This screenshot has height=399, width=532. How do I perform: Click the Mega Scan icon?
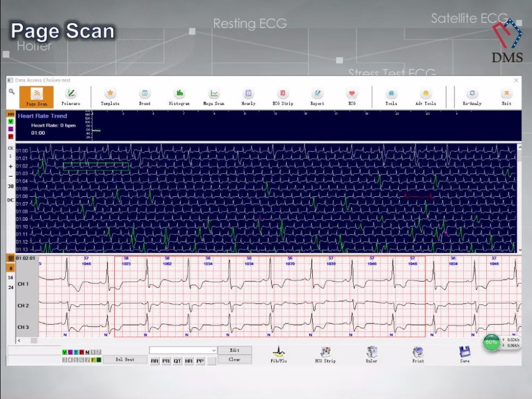click(213, 96)
